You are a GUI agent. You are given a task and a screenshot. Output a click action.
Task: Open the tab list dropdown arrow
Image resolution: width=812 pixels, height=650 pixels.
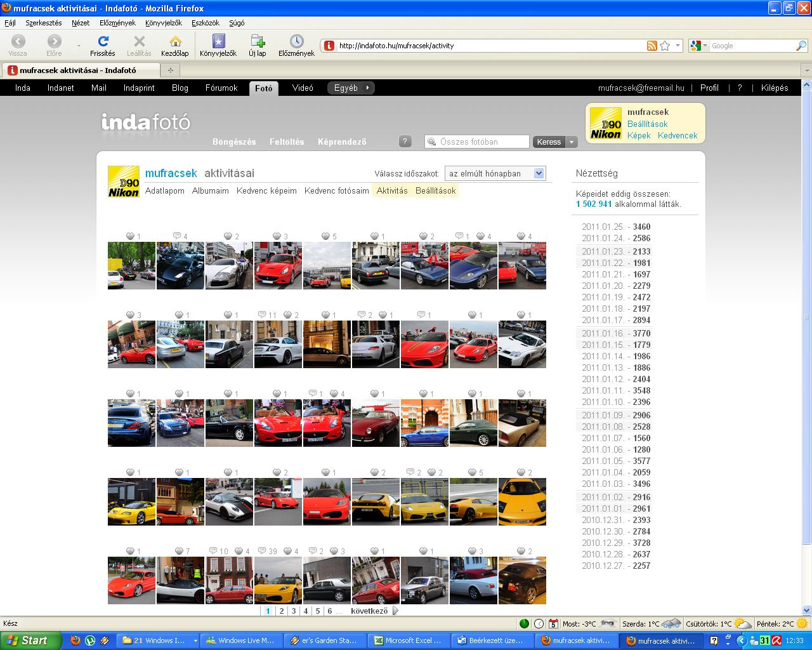[x=806, y=70]
